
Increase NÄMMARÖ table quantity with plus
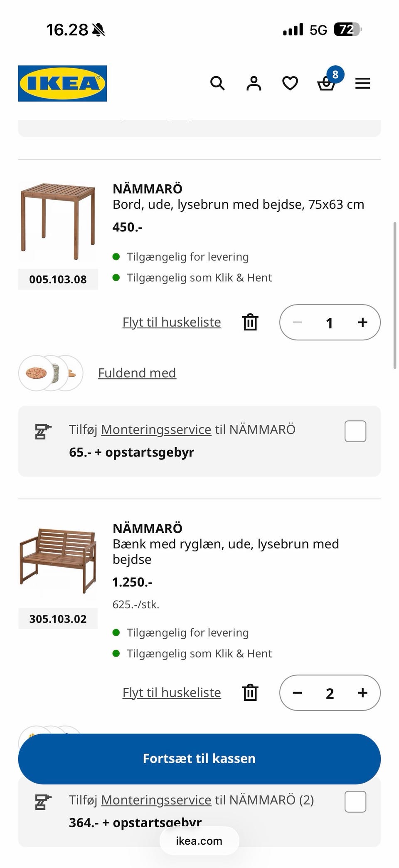tap(362, 322)
